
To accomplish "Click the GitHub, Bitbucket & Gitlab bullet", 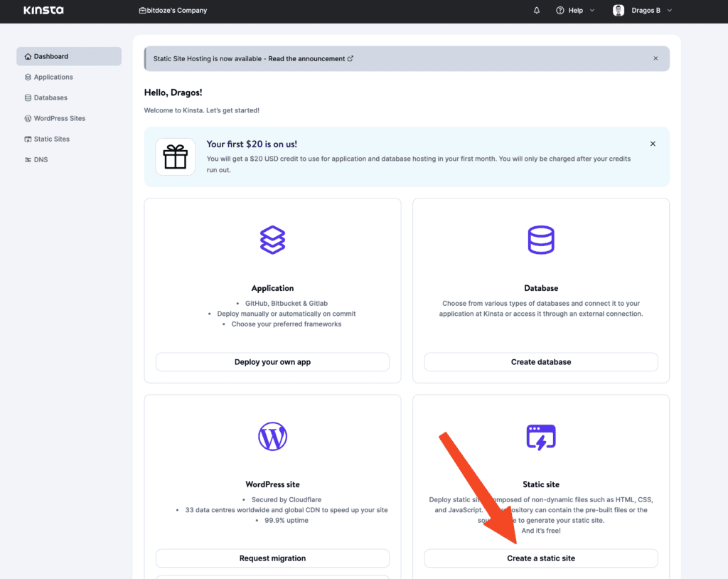I will [x=287, y=304].
